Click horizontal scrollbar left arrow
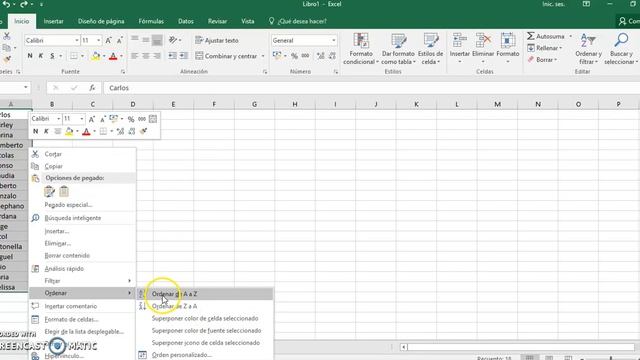This screenshot has width=640, height=360. [x=403, y=347]
